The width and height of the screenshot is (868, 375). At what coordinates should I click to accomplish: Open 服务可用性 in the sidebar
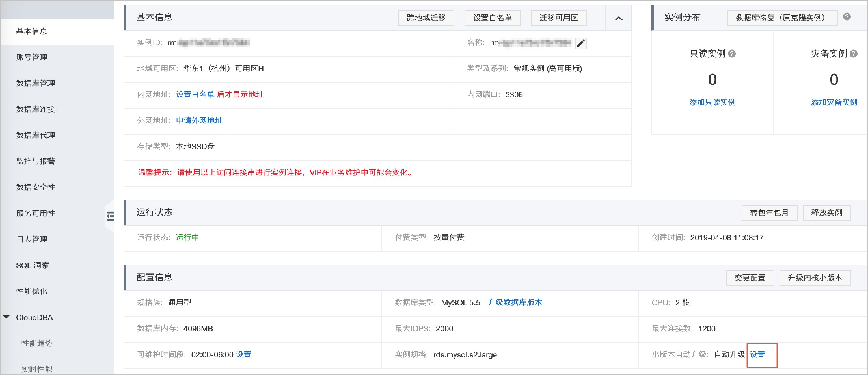pyautogui.click(x=36, y=213)
